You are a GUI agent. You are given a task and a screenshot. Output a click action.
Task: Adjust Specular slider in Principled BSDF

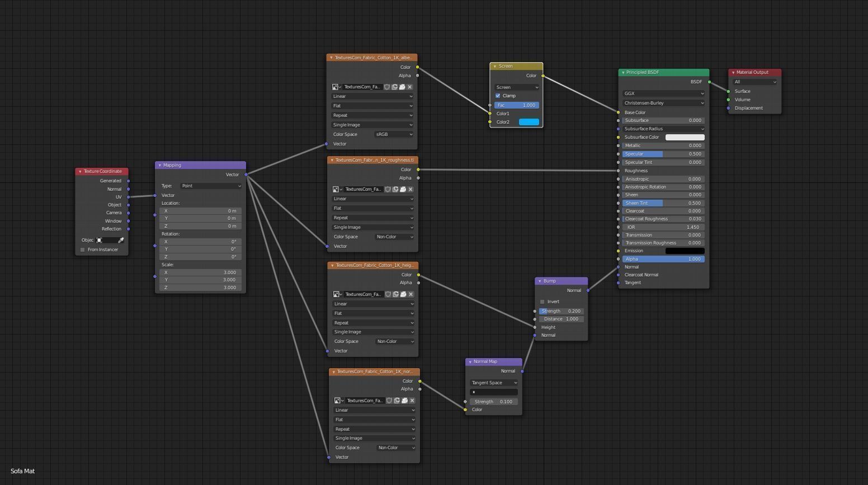tap(663, 154)
